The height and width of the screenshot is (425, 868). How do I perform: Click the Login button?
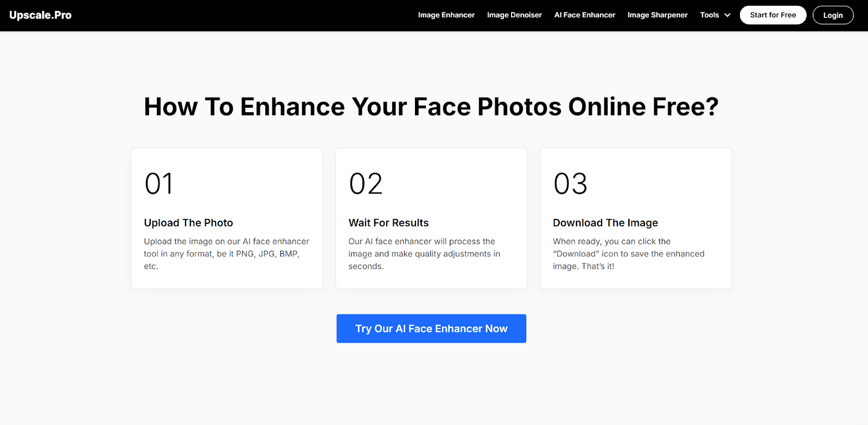point(832,15)
